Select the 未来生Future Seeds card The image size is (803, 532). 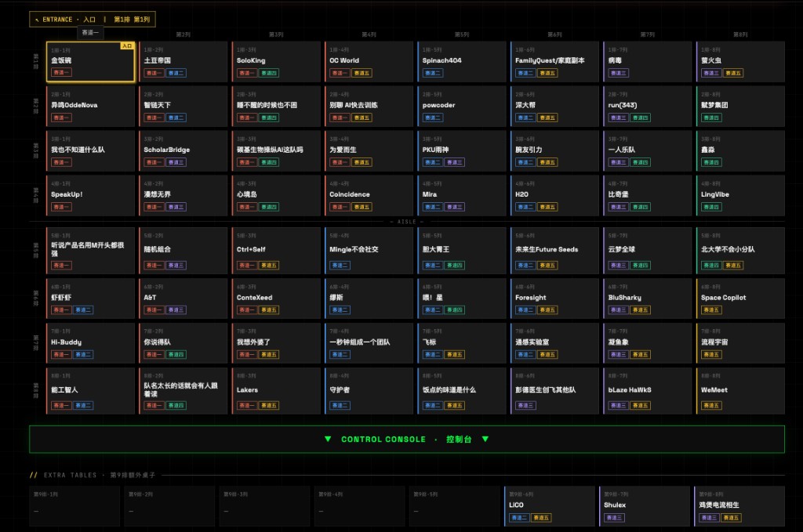click(x=554, y=251)
